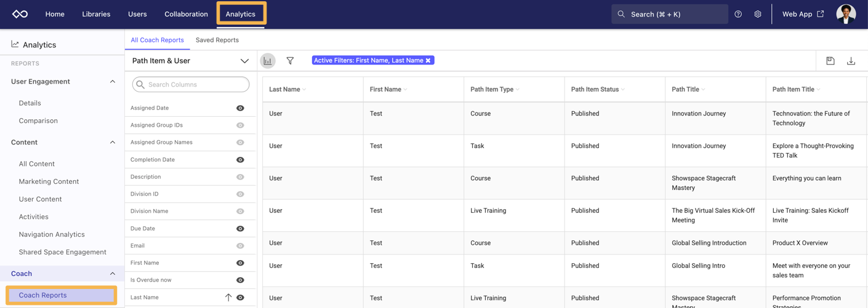Open the help question mark icon
The height and width of the screenshot is (308, 868).
point(738,14)
